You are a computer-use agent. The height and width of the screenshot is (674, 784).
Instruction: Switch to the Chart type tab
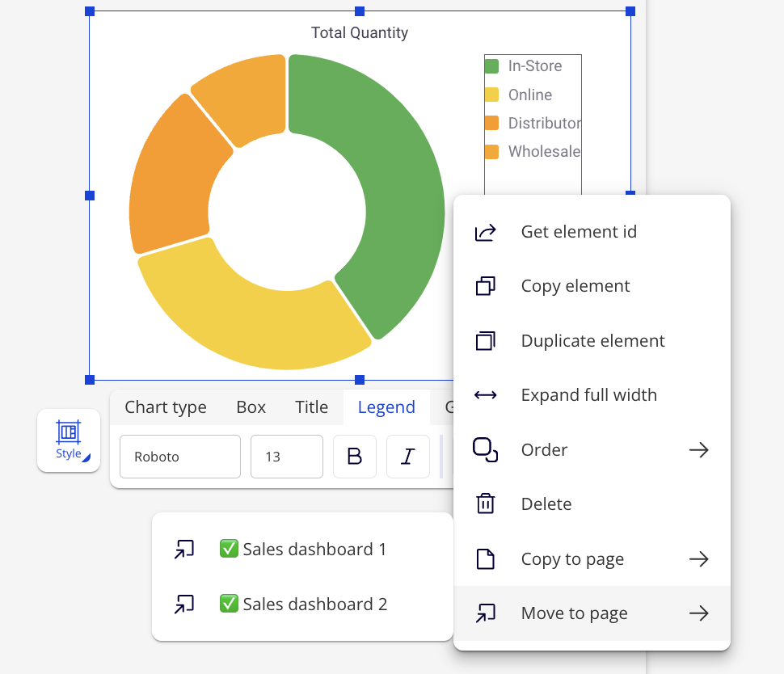click(166, 407)
